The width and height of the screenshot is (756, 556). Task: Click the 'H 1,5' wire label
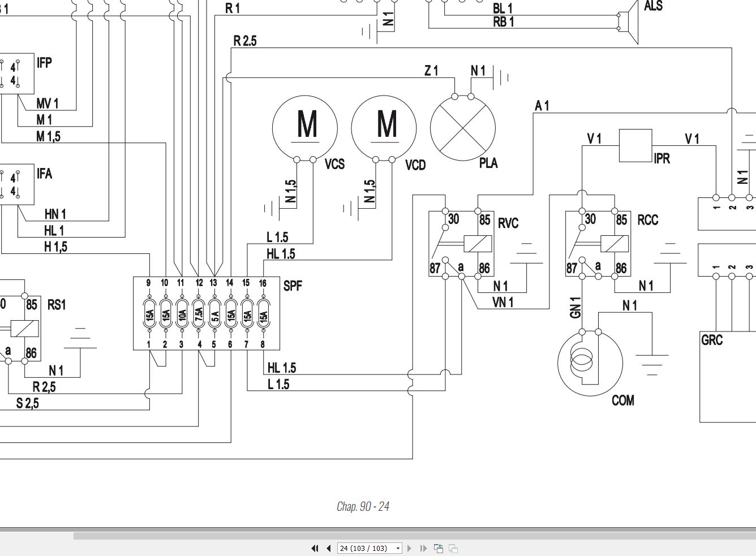tap(55, 246)
